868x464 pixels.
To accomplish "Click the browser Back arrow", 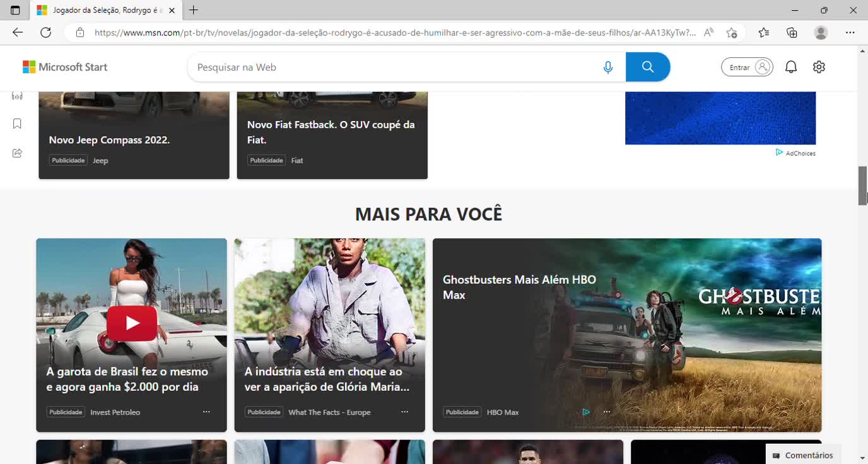I will (18, 32).
